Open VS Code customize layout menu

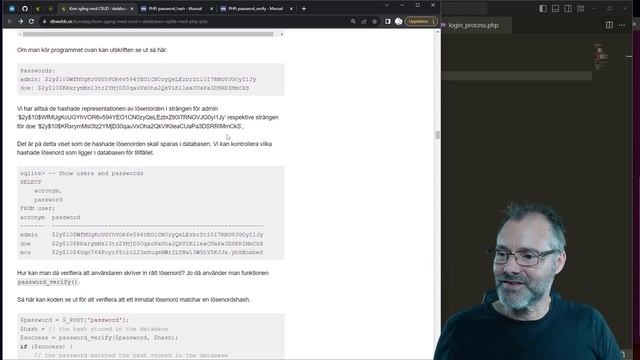[580, 8]
